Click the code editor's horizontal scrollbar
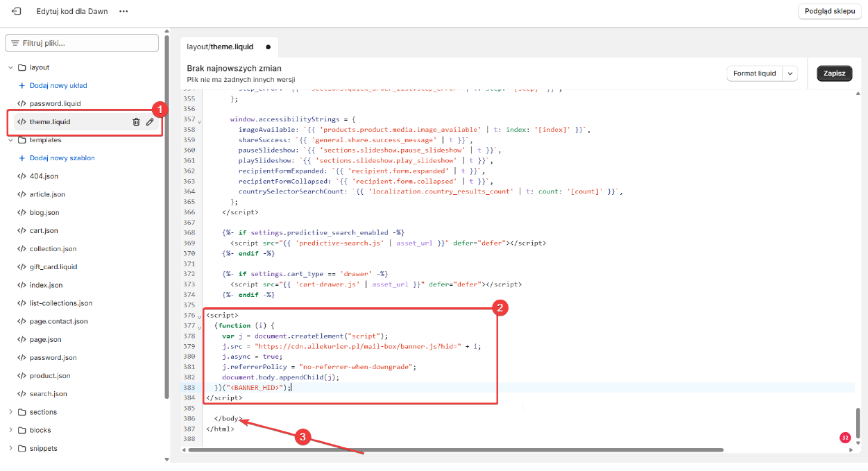The height and width of the screenshot is (471, 868). [x=455, y=449]
